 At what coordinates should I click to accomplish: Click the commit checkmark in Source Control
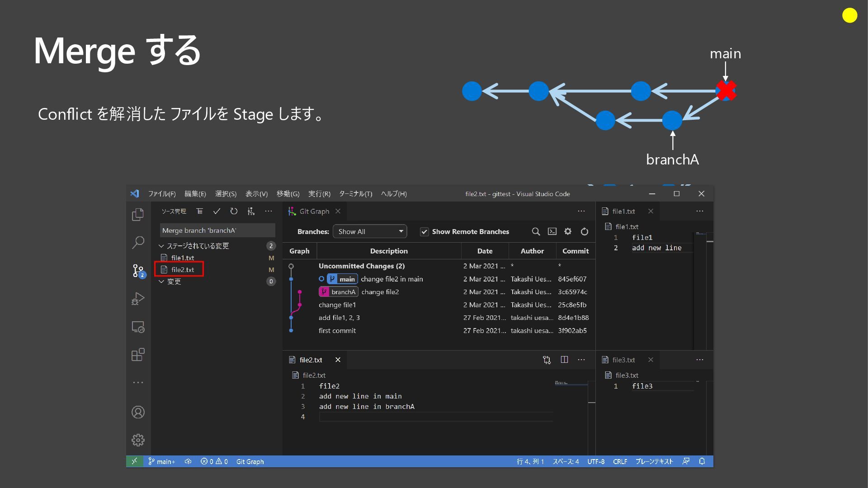point(217,211)
